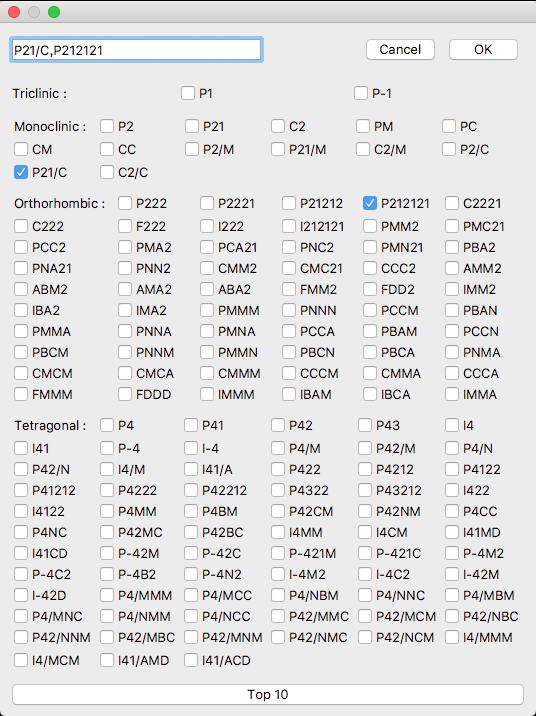
Task: Dismiss the dialog with Cancel
Action: tap(400, 49)
